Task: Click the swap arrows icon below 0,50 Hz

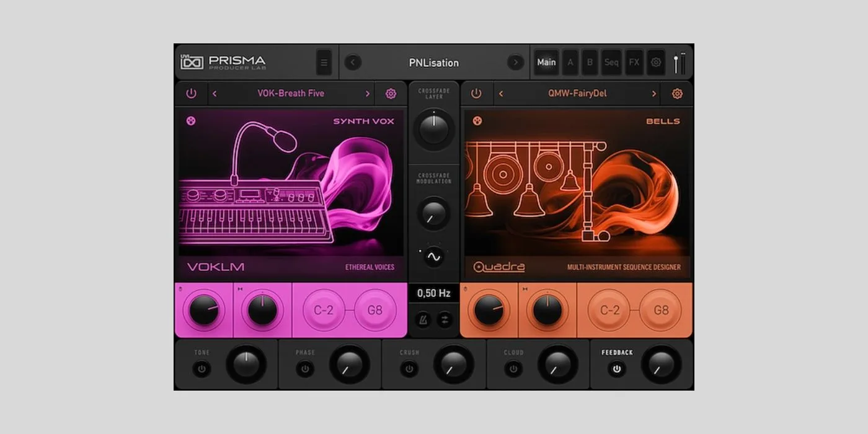Action: [445, 319]
